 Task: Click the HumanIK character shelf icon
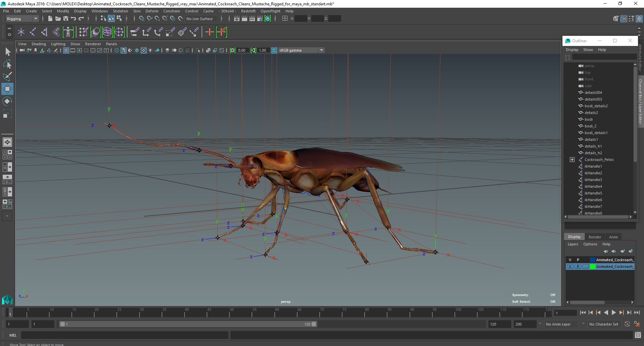(68, 32)
